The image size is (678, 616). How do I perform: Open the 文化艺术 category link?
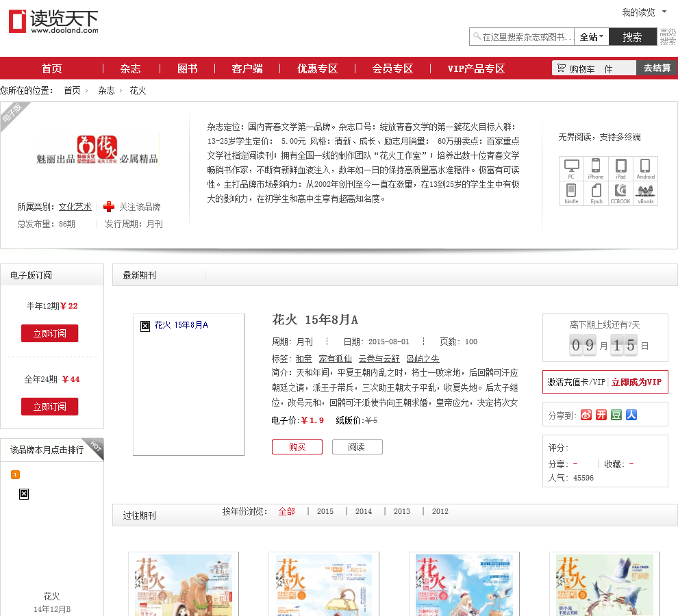coord(75,207)
